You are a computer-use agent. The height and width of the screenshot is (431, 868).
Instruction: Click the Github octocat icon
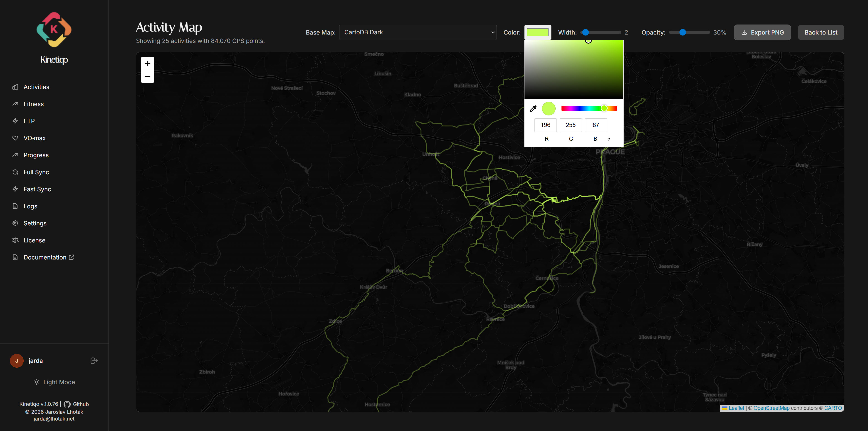click(67, 404)
